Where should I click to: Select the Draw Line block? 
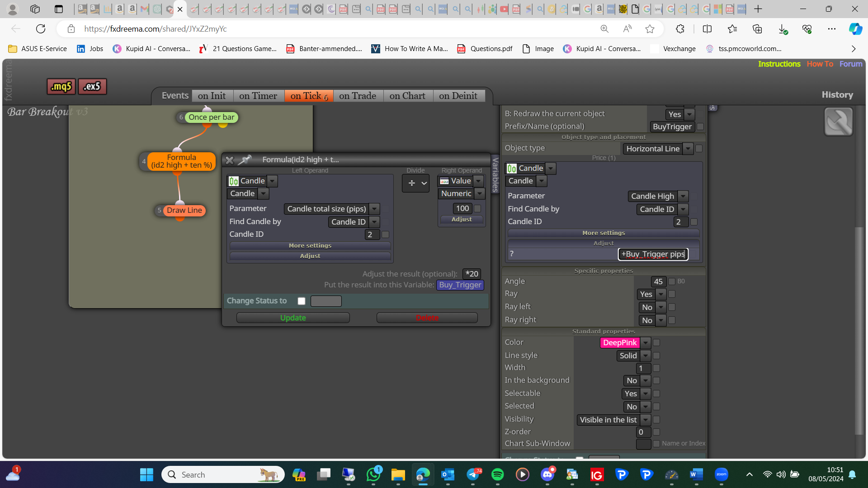coord(184,211)
